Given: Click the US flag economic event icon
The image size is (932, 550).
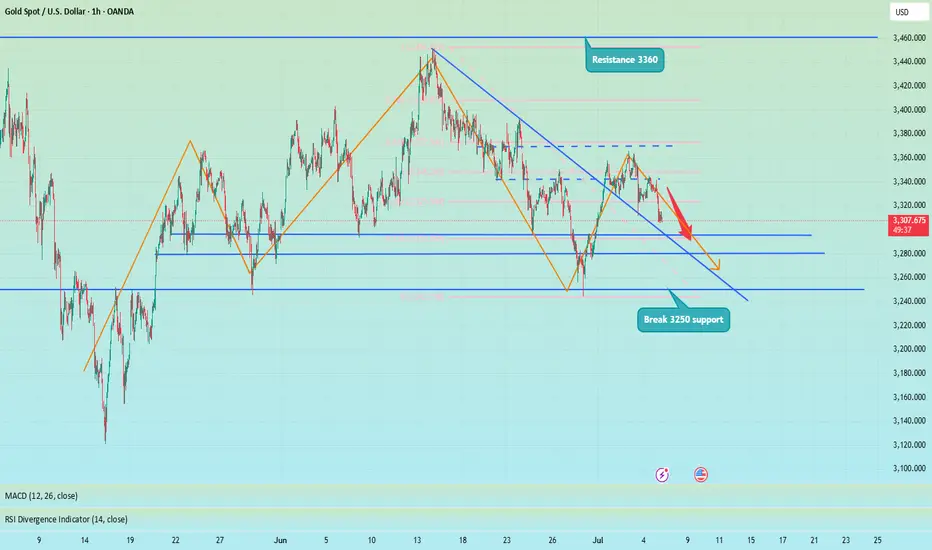Looking at the screenshot, I should tap(701, 474).
